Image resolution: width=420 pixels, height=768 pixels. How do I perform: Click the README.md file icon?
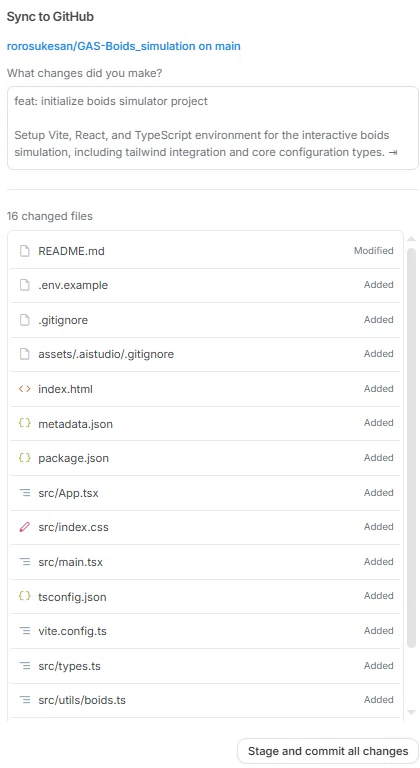coord(25,251)
